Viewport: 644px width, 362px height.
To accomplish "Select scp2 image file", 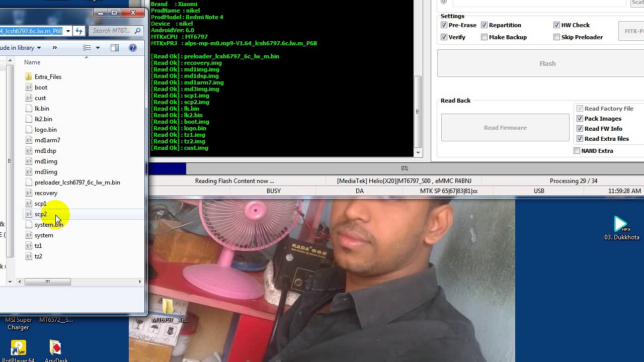I will click(40, 214).
